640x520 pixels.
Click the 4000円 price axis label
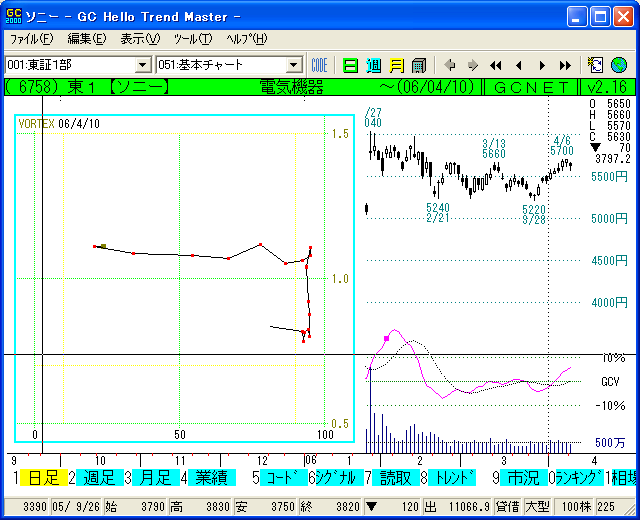pyautogui.click(x=609, y=302)
